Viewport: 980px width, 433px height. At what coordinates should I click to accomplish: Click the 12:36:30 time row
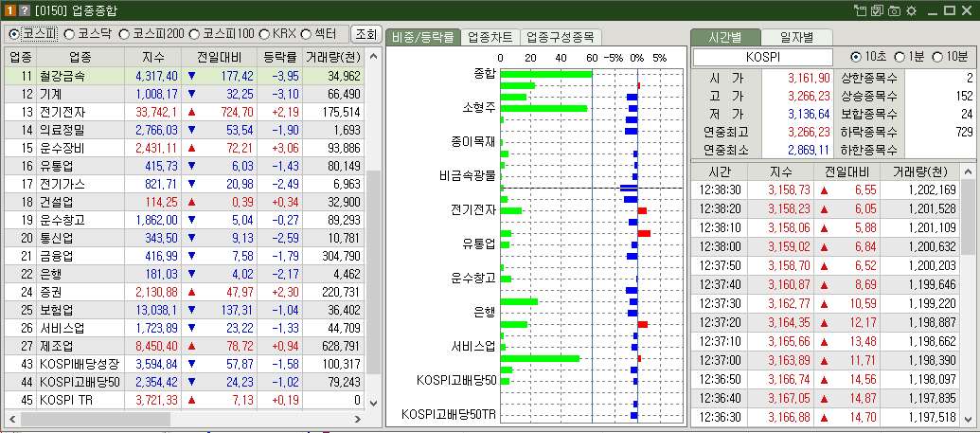tap(827, 417)
